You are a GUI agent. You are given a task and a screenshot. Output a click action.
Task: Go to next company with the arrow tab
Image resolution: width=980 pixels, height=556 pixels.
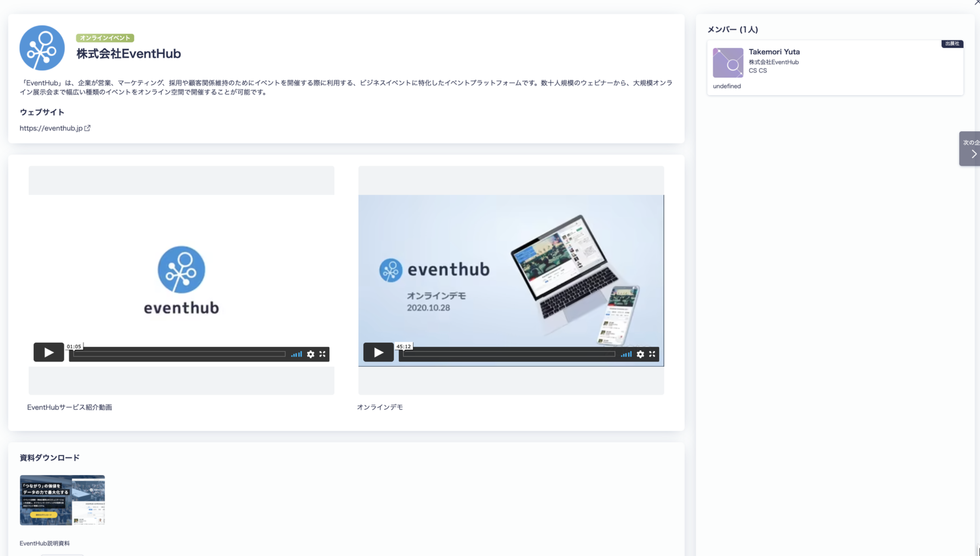[x=971, y=149]
